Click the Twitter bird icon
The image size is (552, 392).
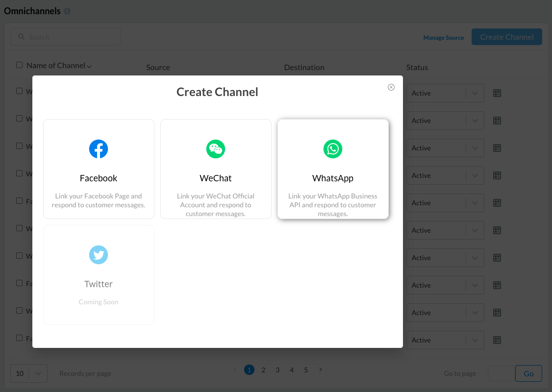pos(99,255)
